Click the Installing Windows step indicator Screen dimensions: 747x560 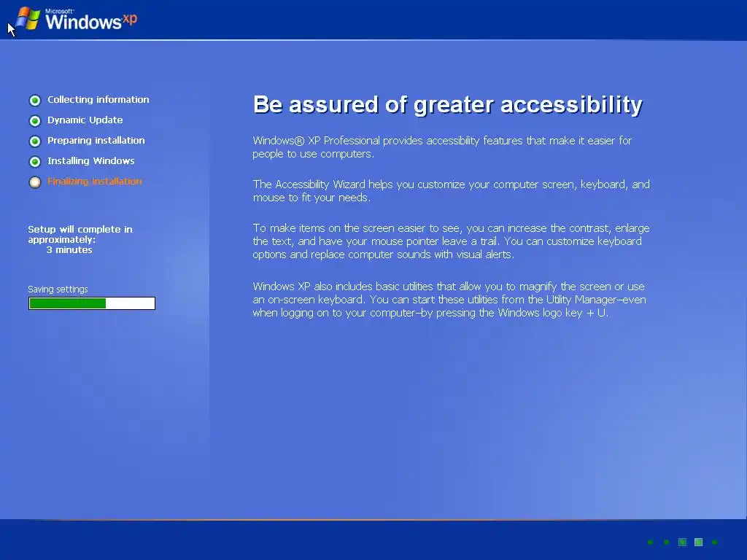35,162
